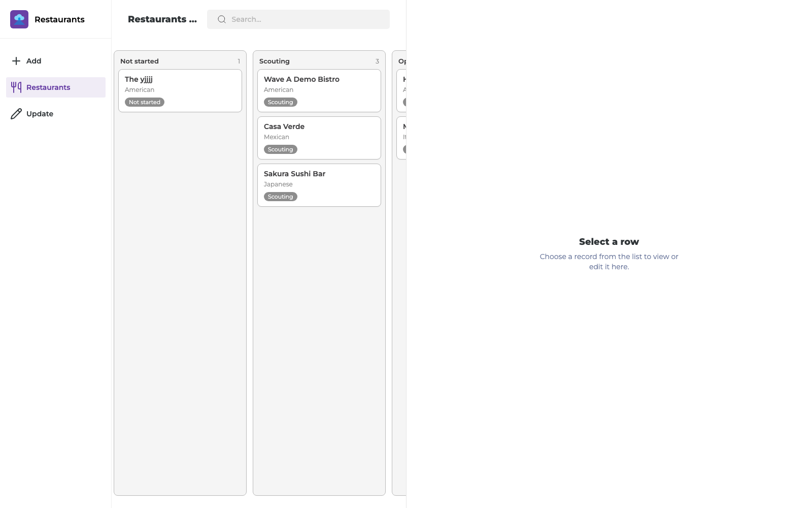Click the pencil icon beside Update

coord(16,114)
